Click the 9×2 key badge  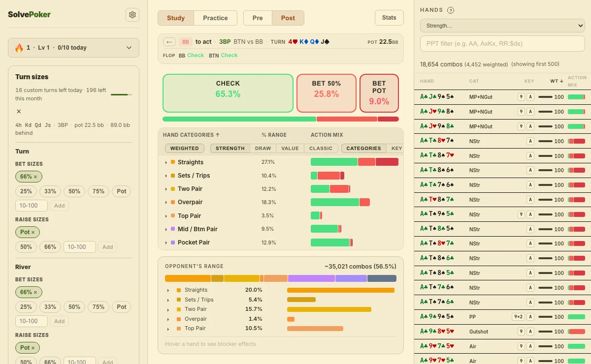pos(518,317)
